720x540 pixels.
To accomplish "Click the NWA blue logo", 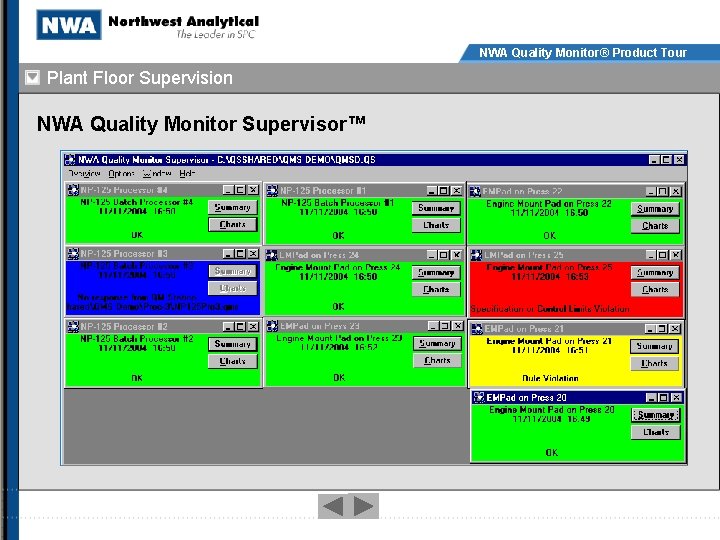I will pos(69,25).
